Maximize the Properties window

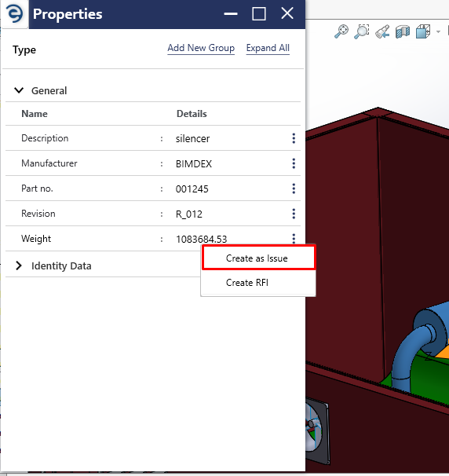click(x=259, y=13)
